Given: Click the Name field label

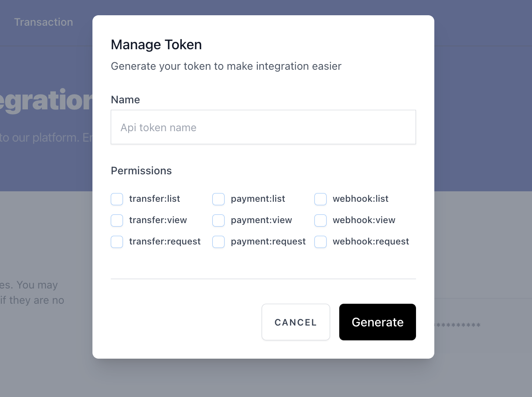Looking at the screenshot, I should point(125,99).
